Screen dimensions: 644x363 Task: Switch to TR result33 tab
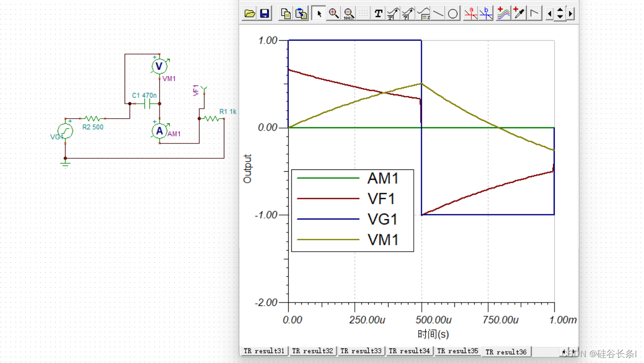coord(361,351)
